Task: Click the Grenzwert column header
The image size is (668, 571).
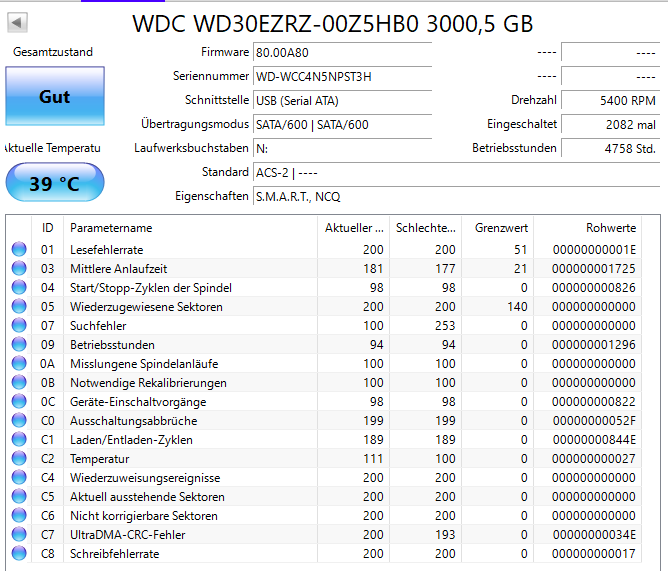Action: point(498,228)
